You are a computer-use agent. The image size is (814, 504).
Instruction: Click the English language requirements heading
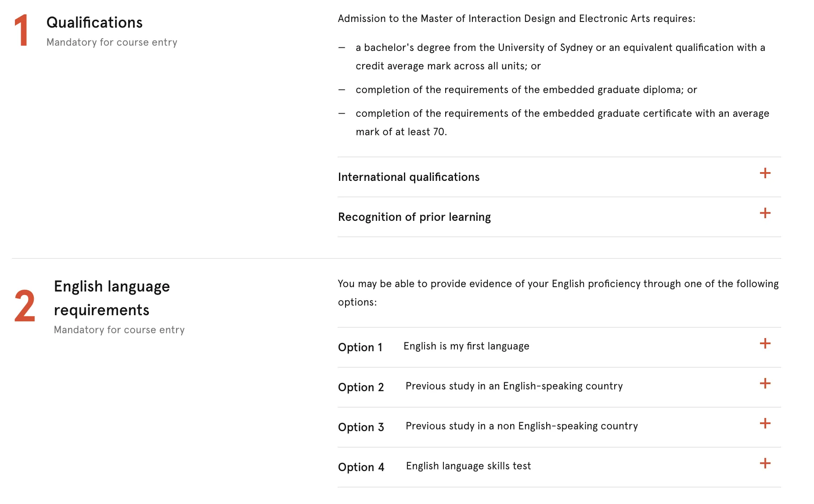click(112, 298)
